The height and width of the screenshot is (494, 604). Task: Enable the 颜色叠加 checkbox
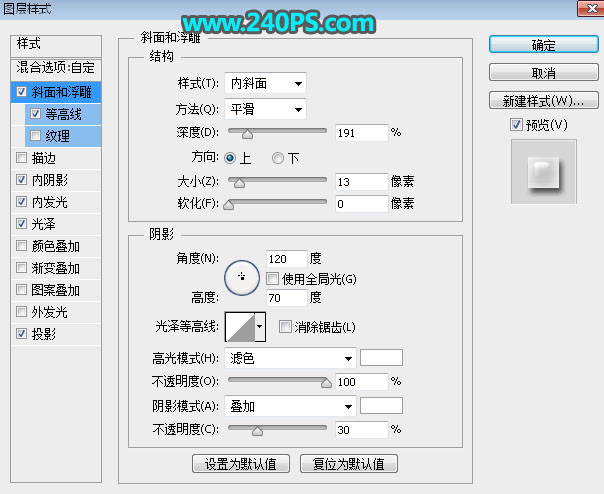22,245
